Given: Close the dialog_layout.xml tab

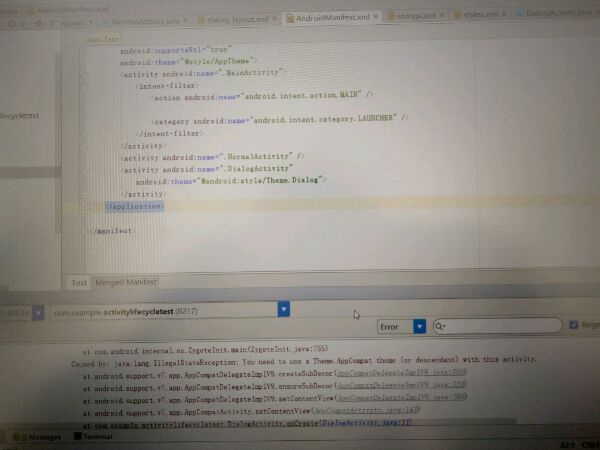Looking at the screenshot, I should pyautogui.click(x=274, y=19).
